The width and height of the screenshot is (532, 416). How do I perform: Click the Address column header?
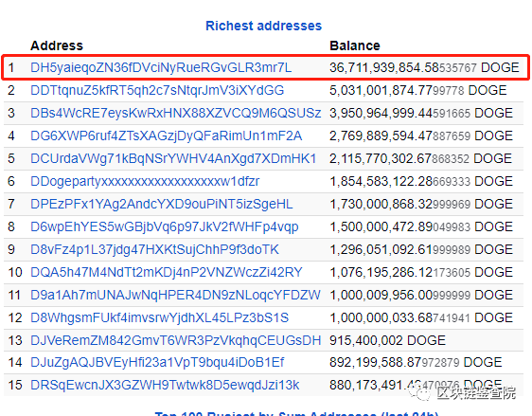(x=57, y=45)
